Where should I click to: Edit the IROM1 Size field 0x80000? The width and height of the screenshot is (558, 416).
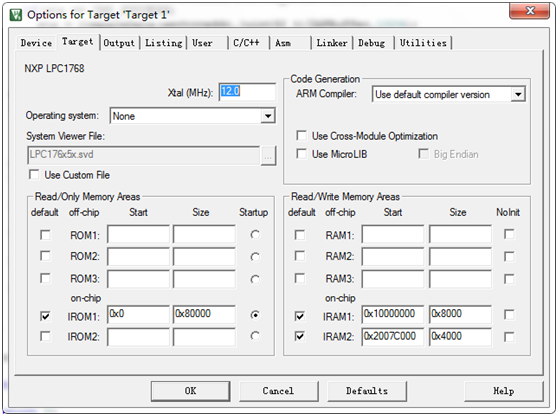[204, 314]
